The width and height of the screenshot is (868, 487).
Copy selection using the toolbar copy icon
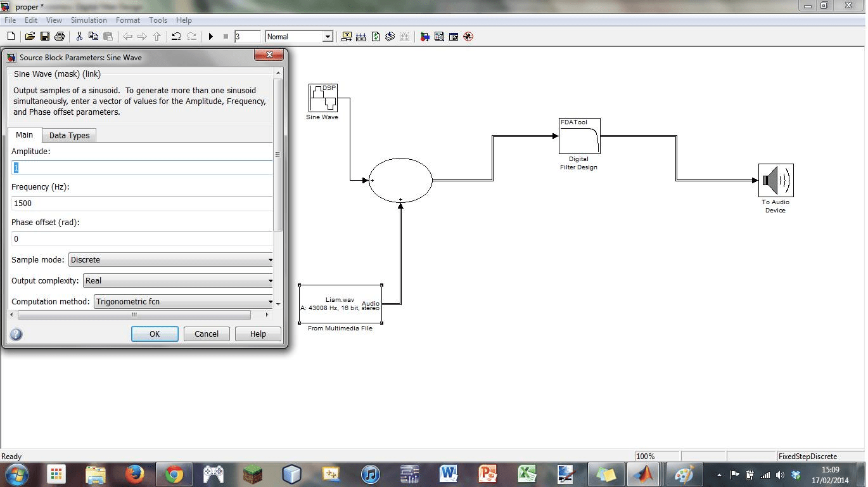pos(94,37)
